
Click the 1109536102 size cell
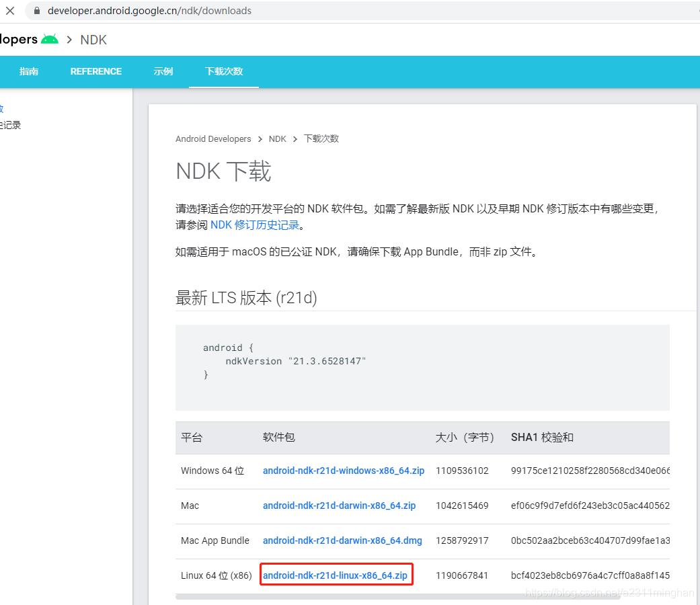pyautogui.click(x=462, y=471)
